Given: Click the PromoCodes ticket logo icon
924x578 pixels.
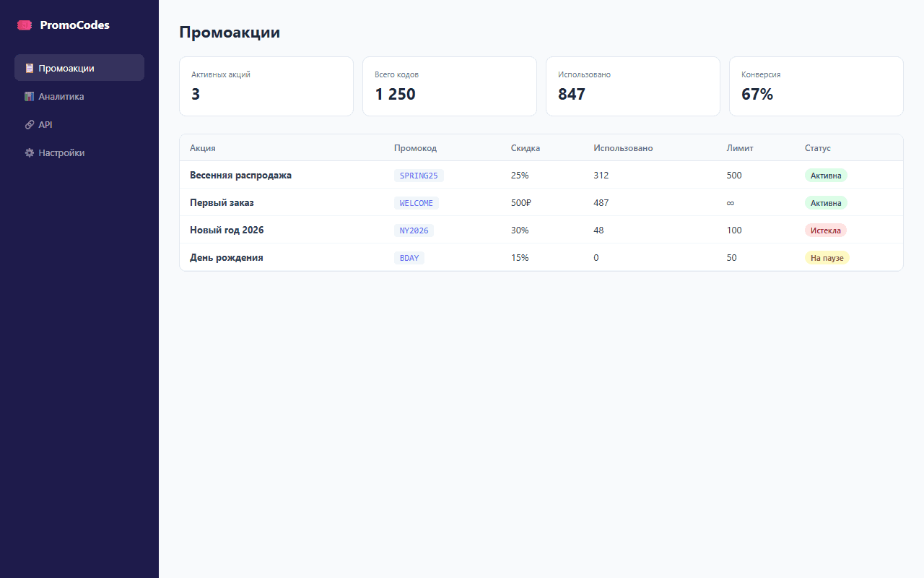Looking at the screenshot, I should 25,25.
